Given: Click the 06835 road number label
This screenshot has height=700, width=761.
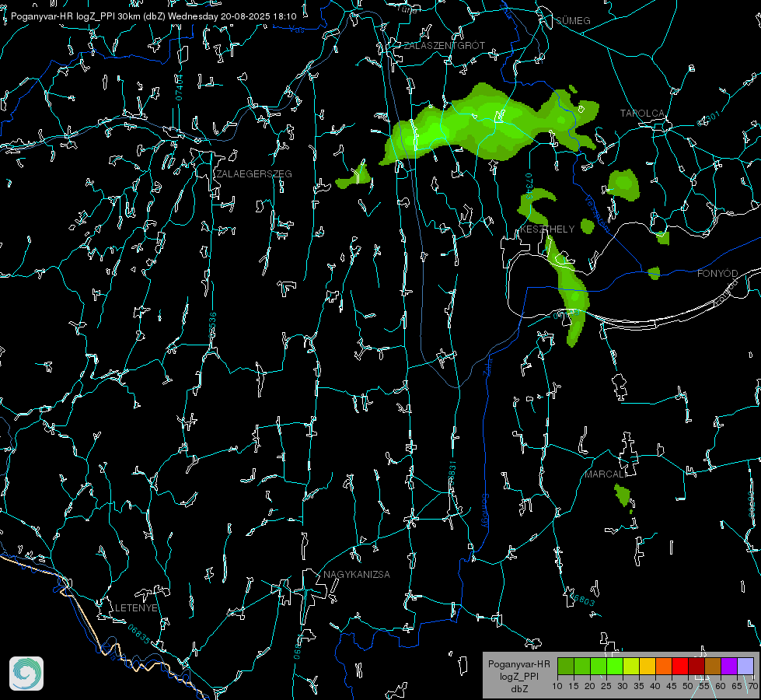Looking at the screenshot, I should click(139, 634).
